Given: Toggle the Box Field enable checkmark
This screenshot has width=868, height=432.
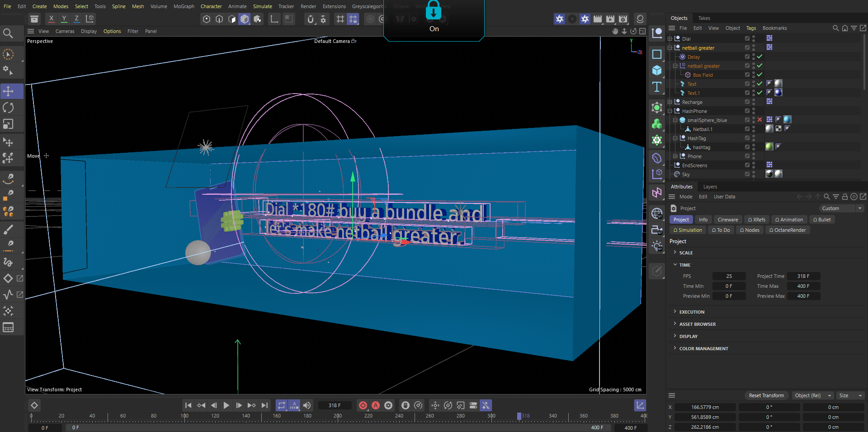Looking at the screenshot, I should tap(759, 75).
